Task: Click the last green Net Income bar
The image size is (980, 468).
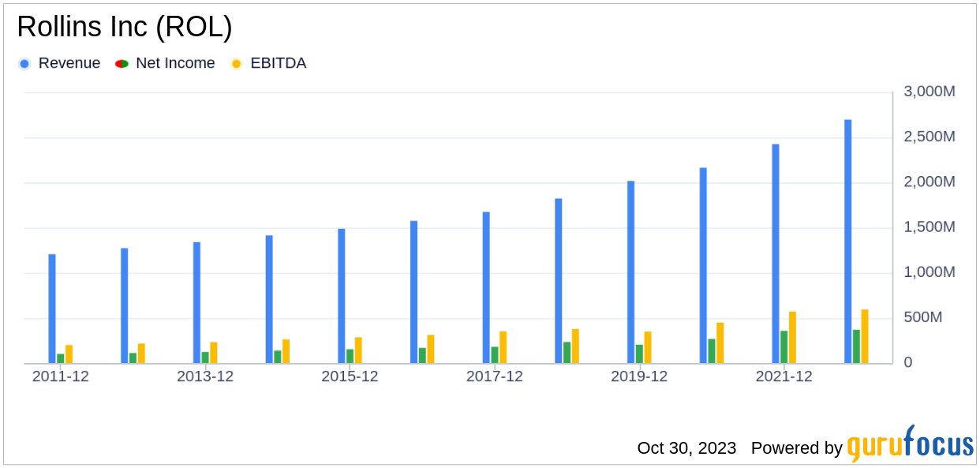Action: (x=856, y=346)
